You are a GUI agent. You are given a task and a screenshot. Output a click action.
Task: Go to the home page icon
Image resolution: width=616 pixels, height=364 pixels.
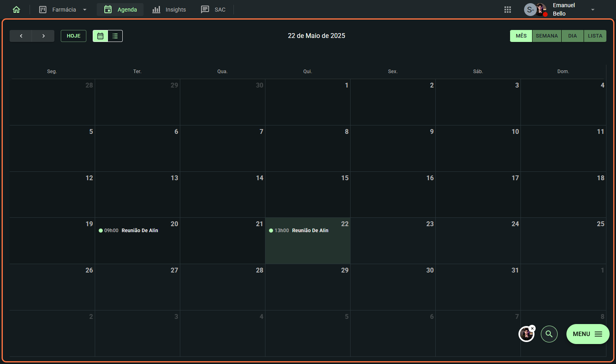pyautogui.click(x=16, y=10)
